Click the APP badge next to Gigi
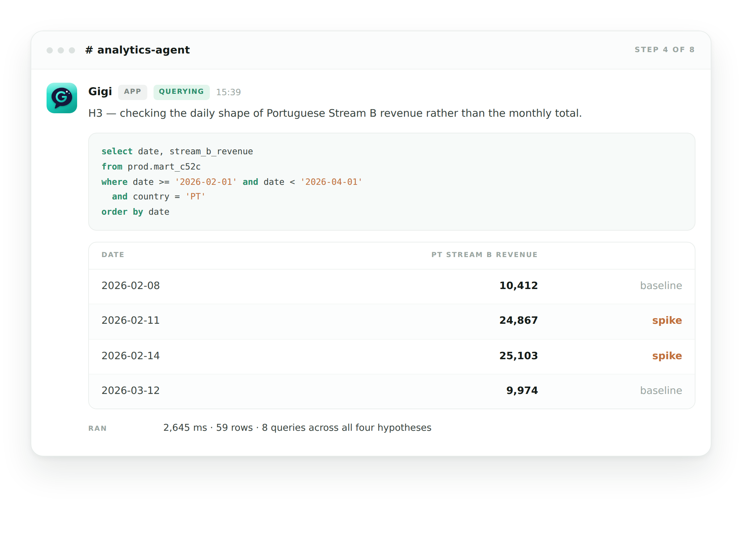The width and height of the screenshot is (742, 560). click(133, 92)
